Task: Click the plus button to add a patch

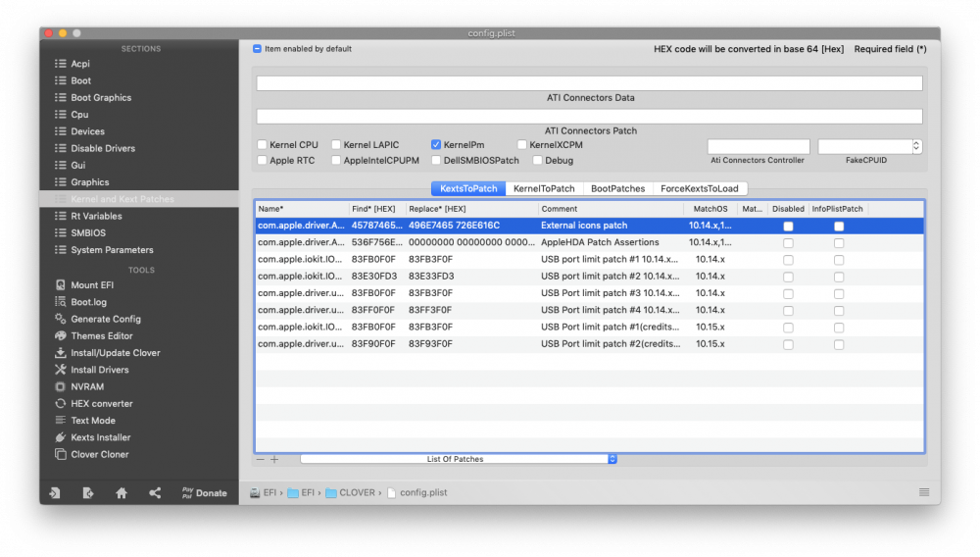Action: point(274,459)
